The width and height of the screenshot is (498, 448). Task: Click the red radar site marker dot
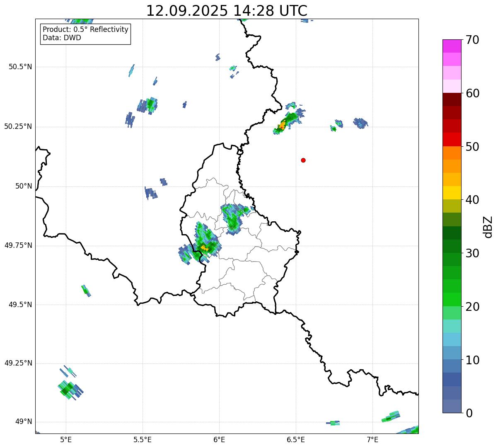[303, 160]
